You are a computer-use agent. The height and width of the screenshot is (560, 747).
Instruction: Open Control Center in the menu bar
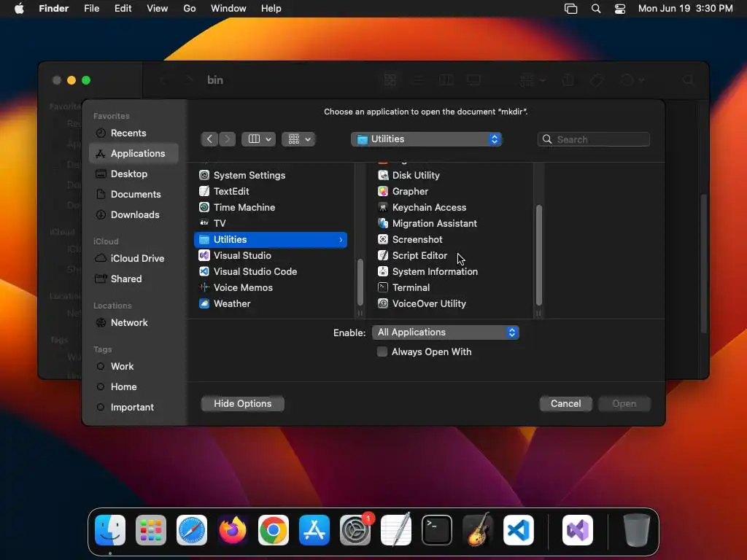coord(620,9)
